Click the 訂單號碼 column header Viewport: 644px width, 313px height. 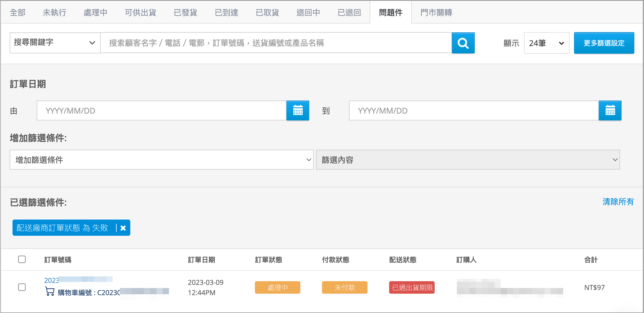pyautogui.click(x=58, y=260)
